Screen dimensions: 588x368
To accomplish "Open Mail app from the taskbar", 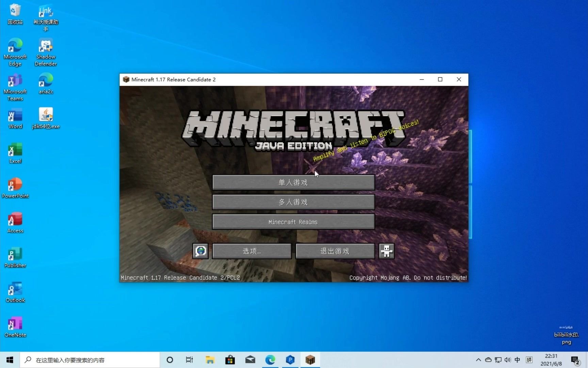I will click(250, 360).
